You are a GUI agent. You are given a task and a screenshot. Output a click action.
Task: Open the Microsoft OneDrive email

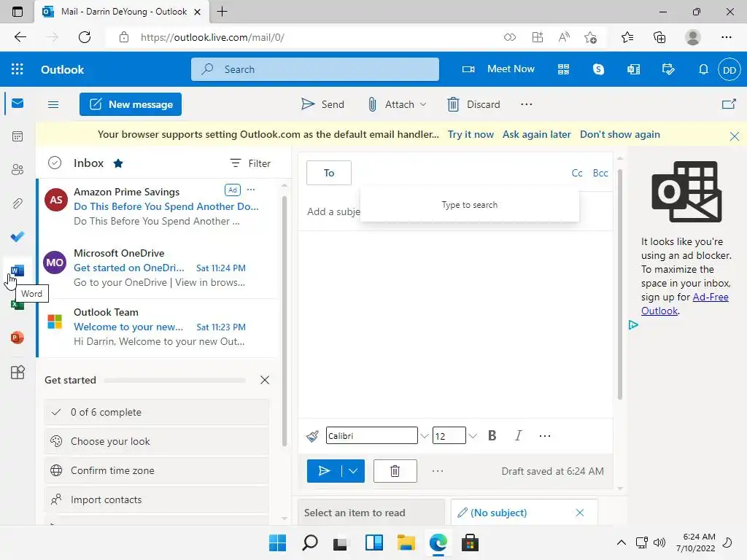(x=158, y=268)
